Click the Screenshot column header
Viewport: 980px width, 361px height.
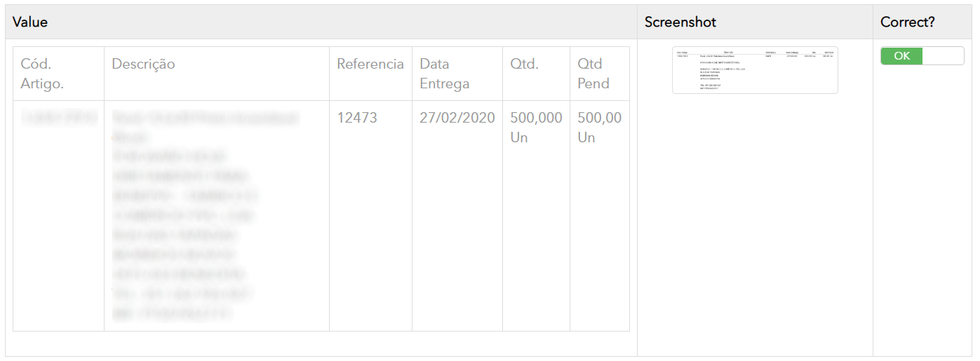pyautogui.click(x=680, y=22)
